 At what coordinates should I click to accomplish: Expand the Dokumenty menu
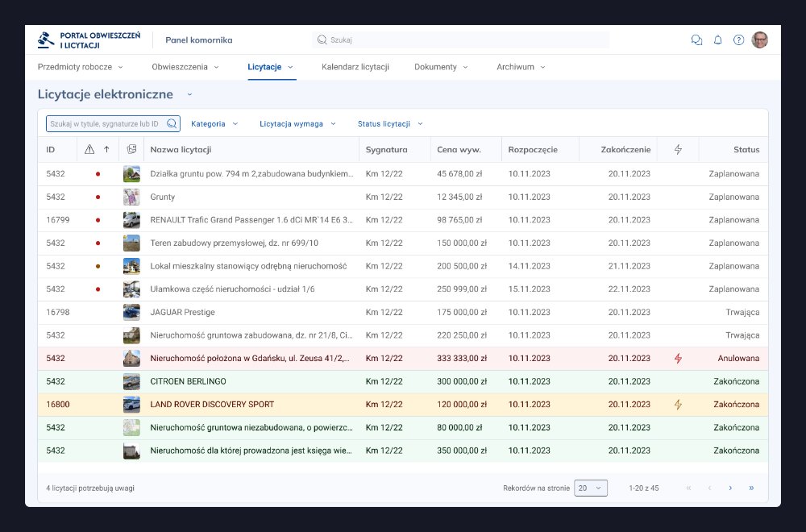click(441, 67)
